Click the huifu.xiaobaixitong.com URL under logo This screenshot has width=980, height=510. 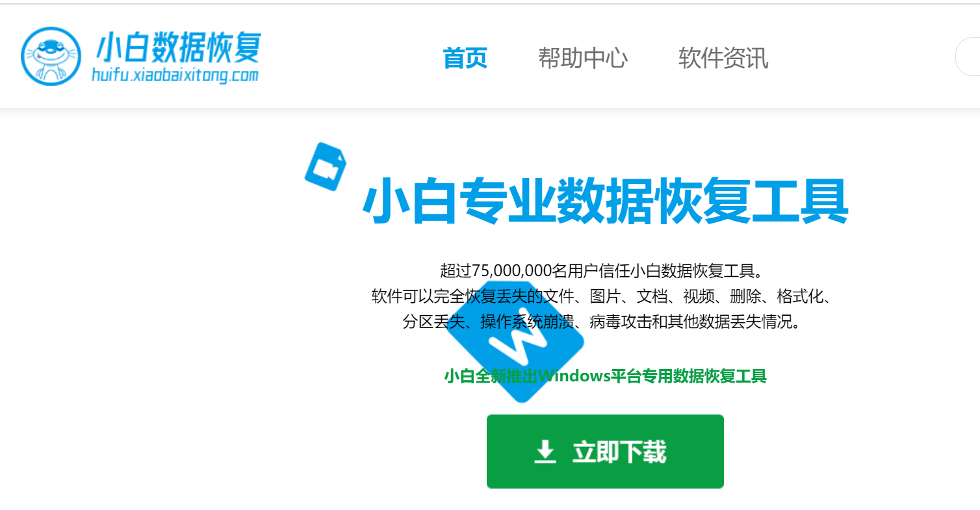(x=175, y=76)
